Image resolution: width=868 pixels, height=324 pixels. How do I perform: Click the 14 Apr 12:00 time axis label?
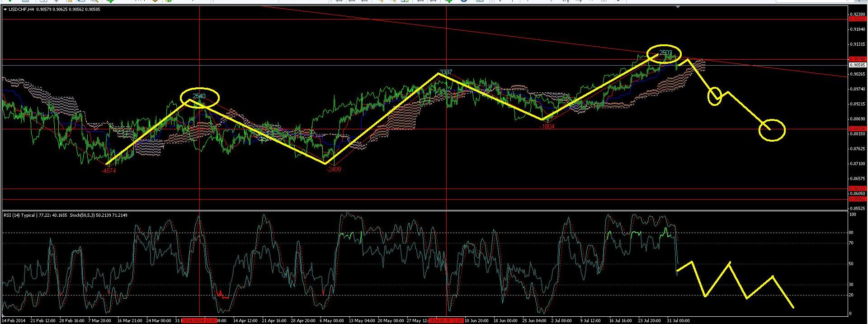tap(245, 320)
